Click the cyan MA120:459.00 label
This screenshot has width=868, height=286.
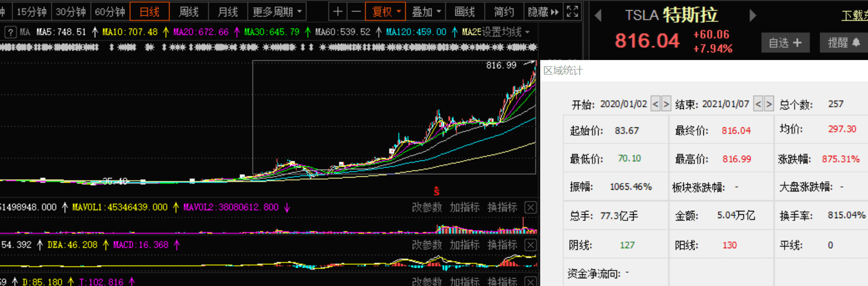(416, 32)
